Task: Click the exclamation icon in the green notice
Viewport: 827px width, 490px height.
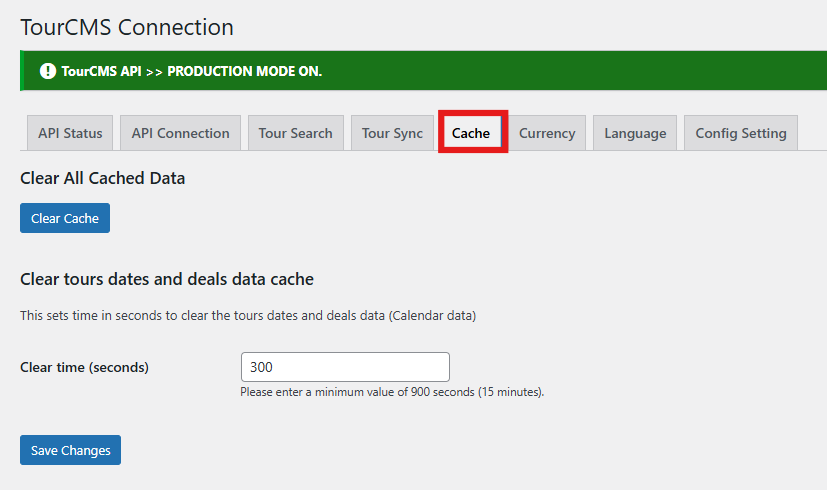Action: pyautogui.click(x=47, y=71)
